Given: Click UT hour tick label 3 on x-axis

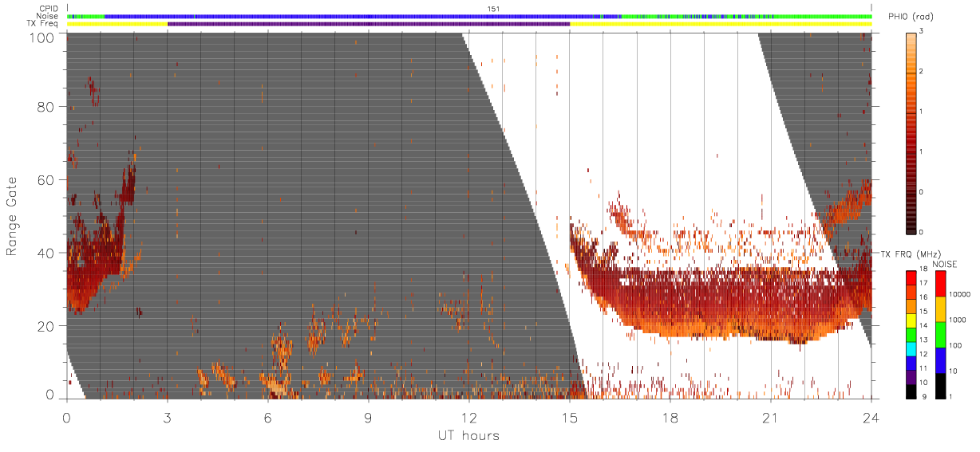Looking at the screenshot, I should [167, 417].
